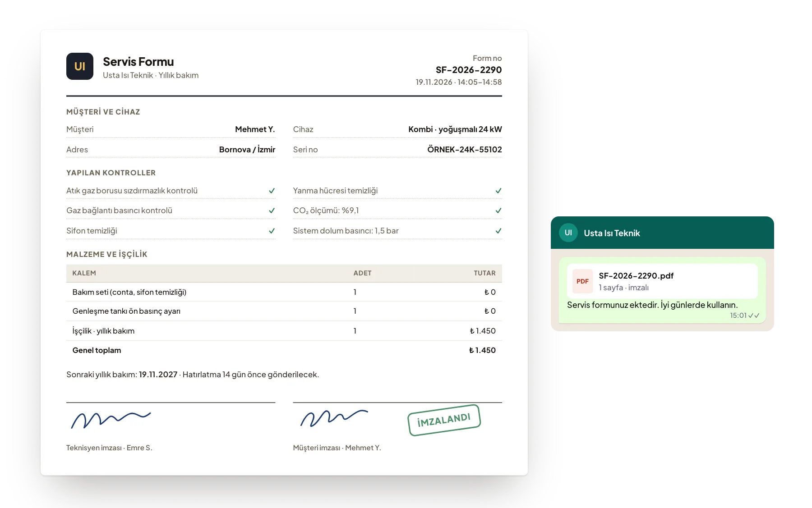
Task: Select the İşçilik · yıllık bakım row
Action: 284,331
